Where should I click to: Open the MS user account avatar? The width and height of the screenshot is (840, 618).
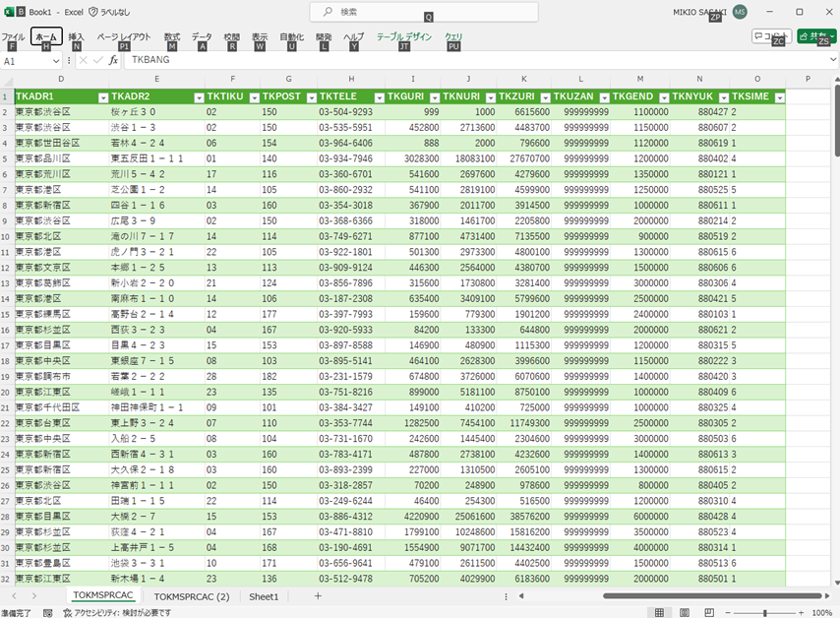(x=740, y=12)
